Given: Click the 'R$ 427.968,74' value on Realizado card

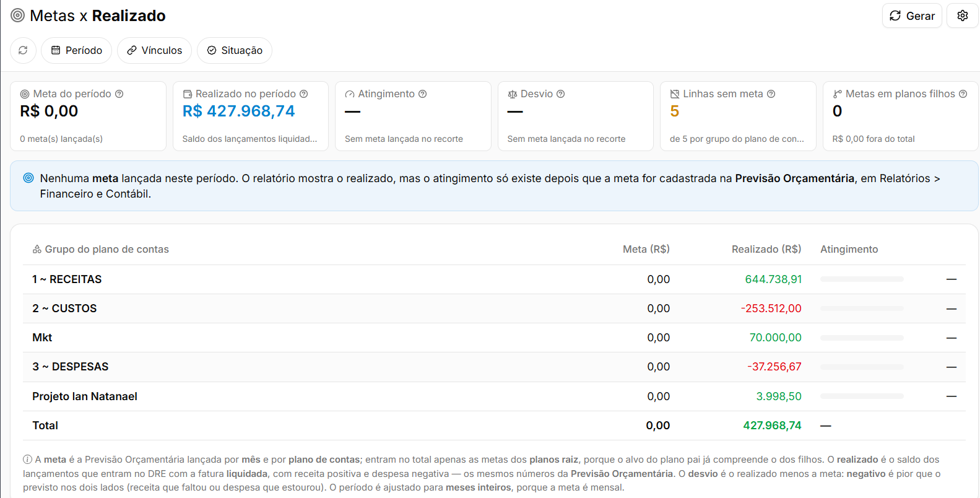Looking at the screenshot, I should [239, 111].
